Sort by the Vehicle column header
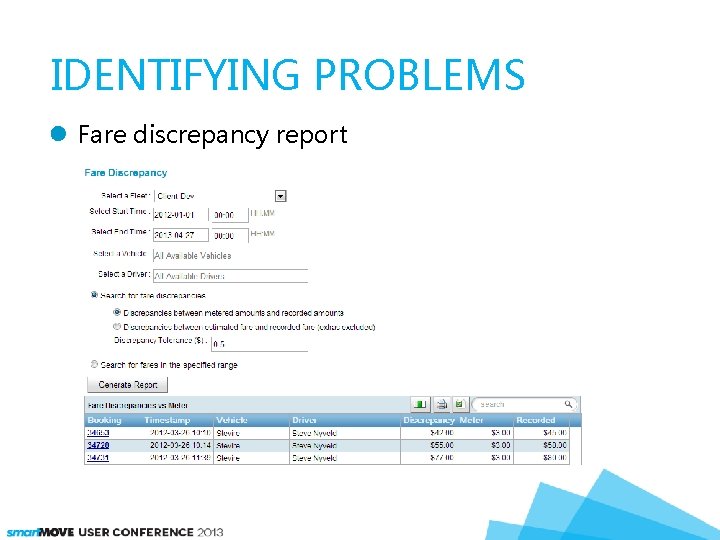Image resolution: width=720 pixels, height=540 pixels. point(232,420)
